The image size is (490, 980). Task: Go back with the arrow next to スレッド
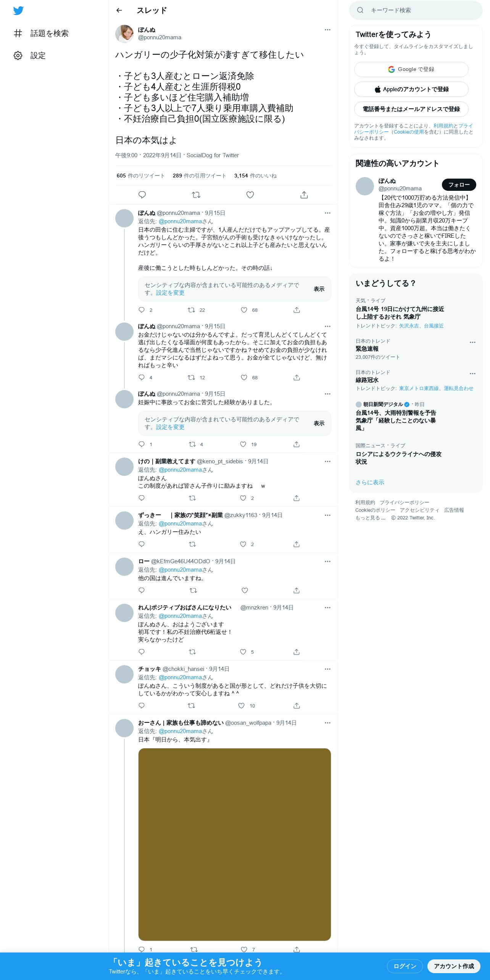(119, 10)
